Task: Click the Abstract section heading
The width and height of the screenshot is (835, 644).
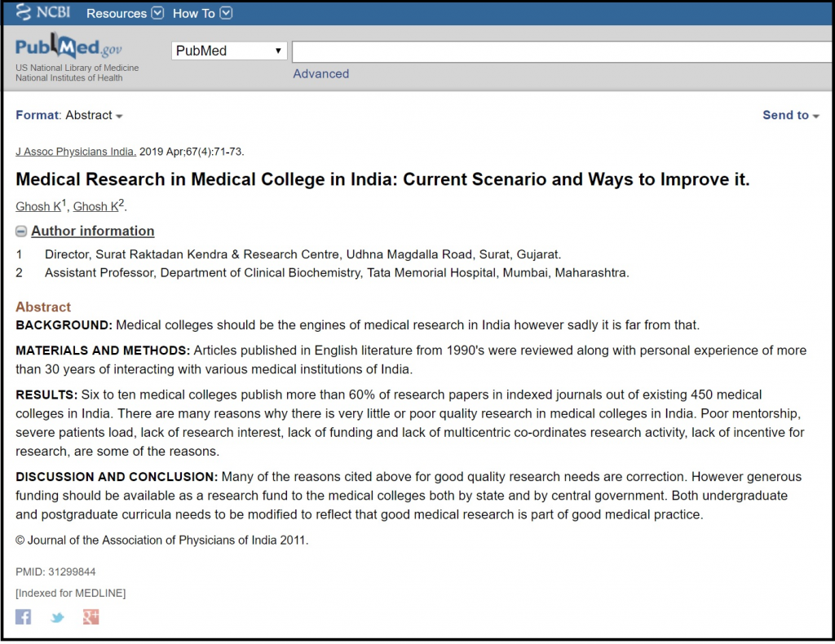Action: click(x=43, y=307)
